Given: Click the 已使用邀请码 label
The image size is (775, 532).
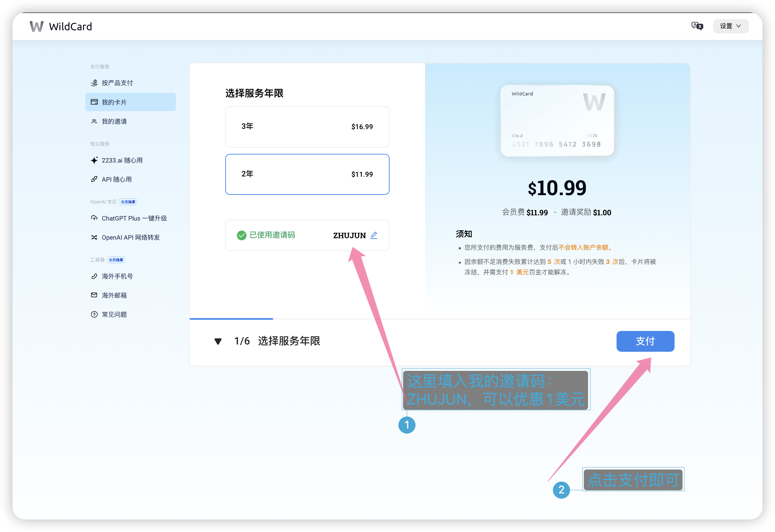Looking at the screenshot, I should pyautogui.click(x=272, y=235).
